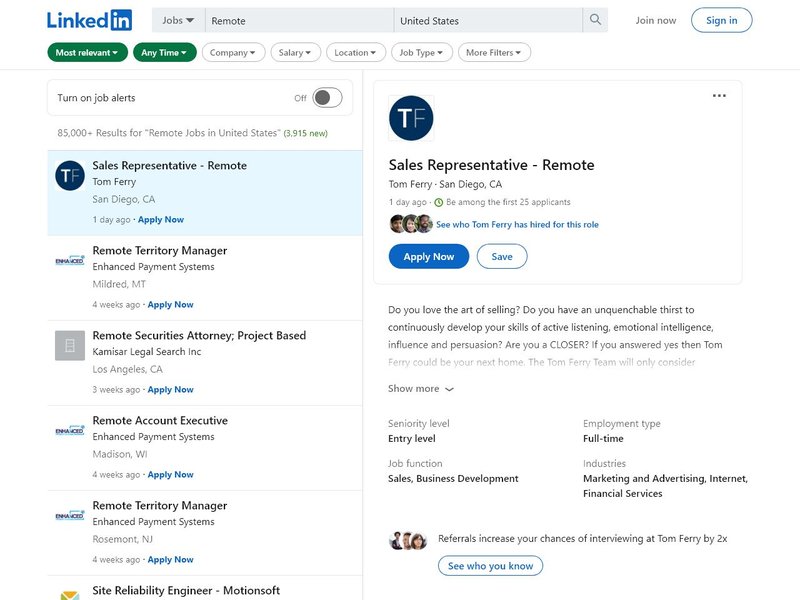The height and width of the screenshot is (600, 800).
Task: Click Enhanced logo beside Remote Account Executive
Action: point(70,430)
